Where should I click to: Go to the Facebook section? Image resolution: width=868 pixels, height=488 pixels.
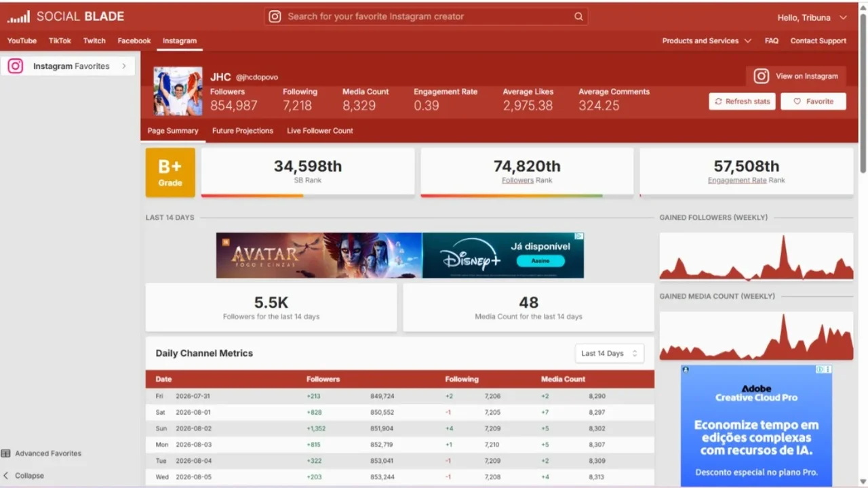(134, 41)
